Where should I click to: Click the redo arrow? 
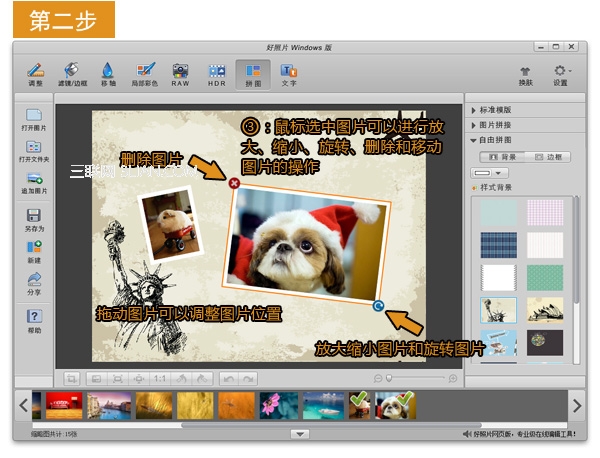coord(248,379)
